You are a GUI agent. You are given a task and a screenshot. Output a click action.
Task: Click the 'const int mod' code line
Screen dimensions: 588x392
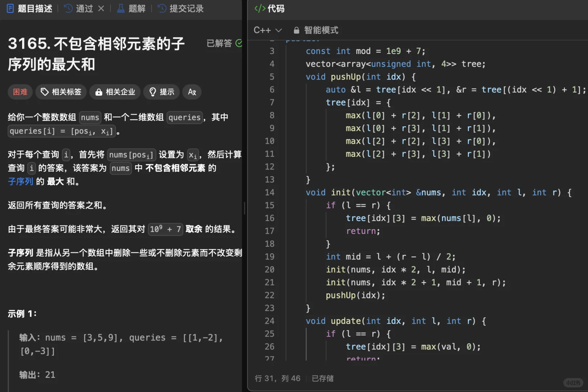tap(365, 51)
